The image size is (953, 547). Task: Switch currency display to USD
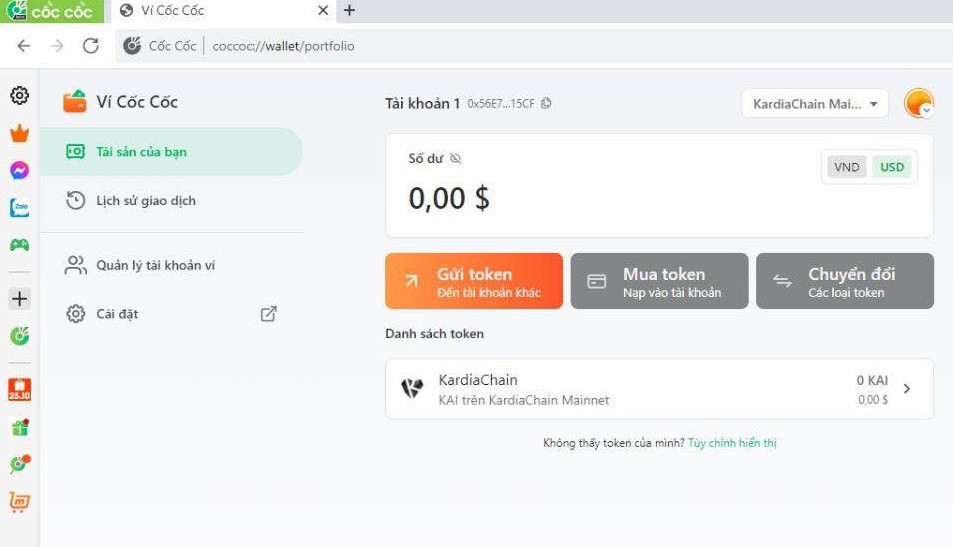point(892,167)
